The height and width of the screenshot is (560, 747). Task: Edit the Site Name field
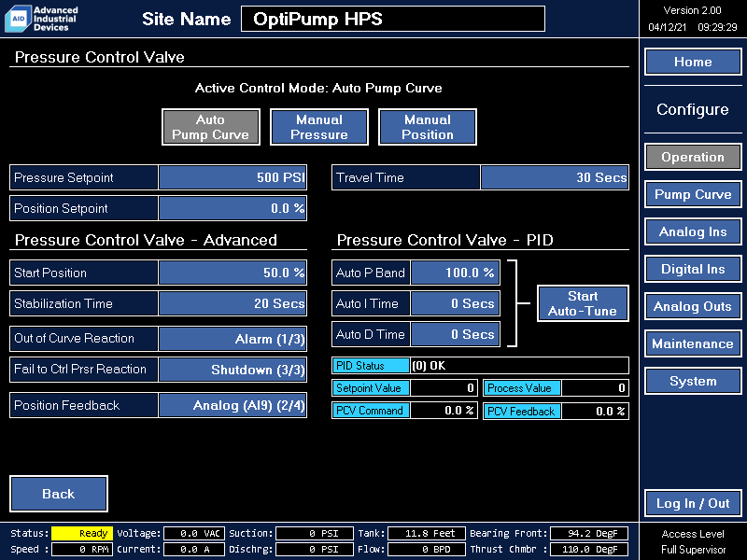(393, 19)
